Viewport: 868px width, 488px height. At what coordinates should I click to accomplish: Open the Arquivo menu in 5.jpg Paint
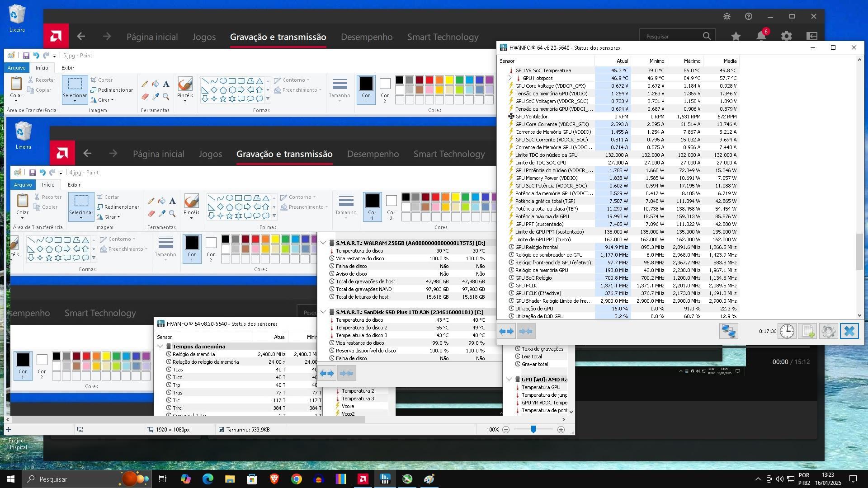pyautogui.click(x=17, y=68)
